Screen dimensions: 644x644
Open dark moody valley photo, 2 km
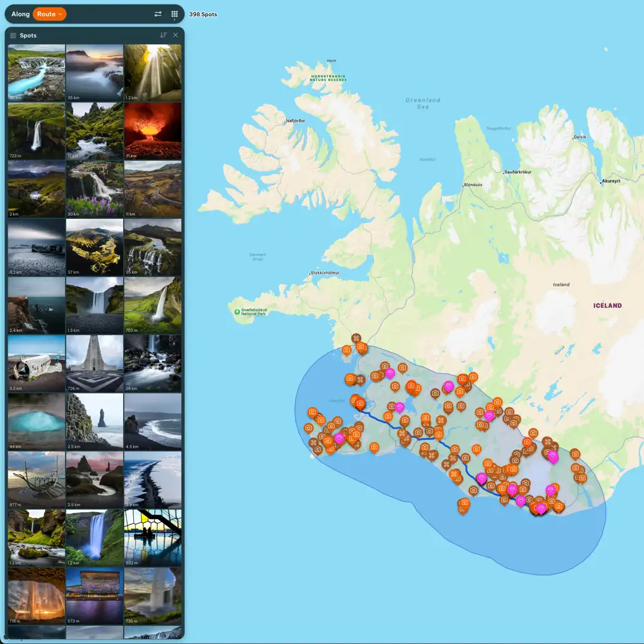pos(37,189)
